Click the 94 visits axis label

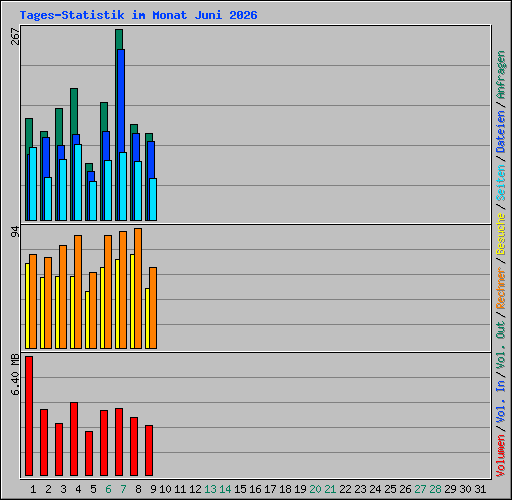pos(15,232)
